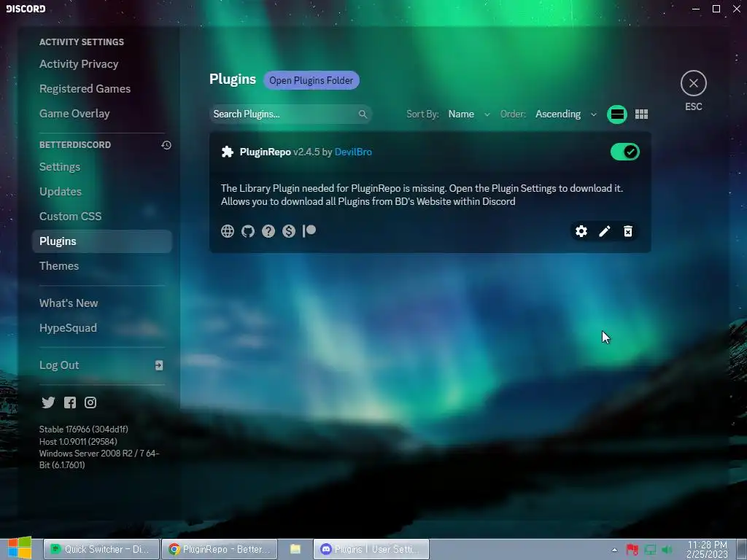This screenshot has height=560, width=747.
Task: Open HypeSquad settings
Action: (102, 328)
